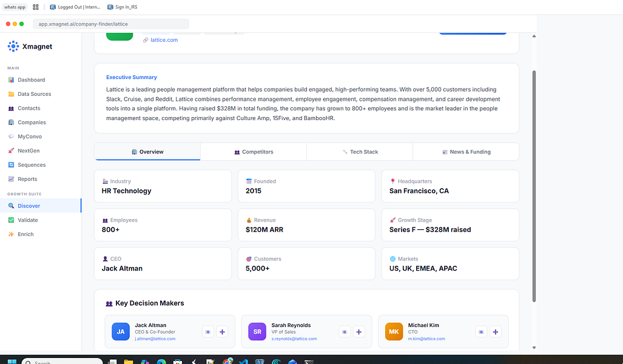
Task: Select Discover in Growth Suite
Action: (41, 206)
